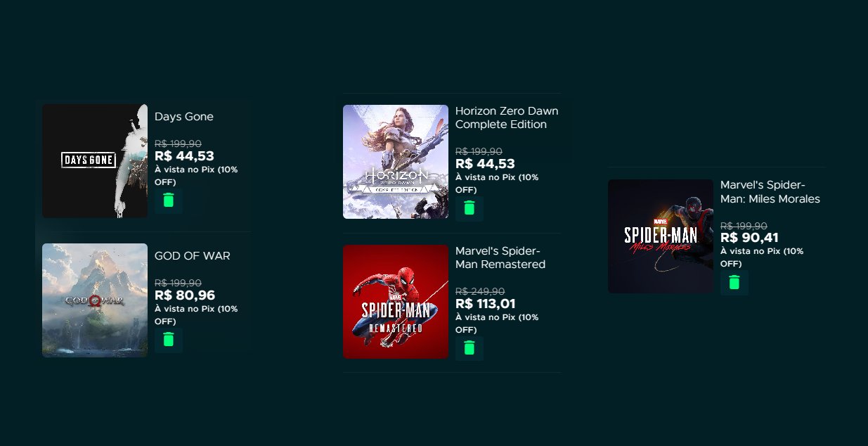The height and width of the screenshot is (446, 868).
Task: Select Horizon Zero Dawn cover thumbnail
Action: (396, 162)
